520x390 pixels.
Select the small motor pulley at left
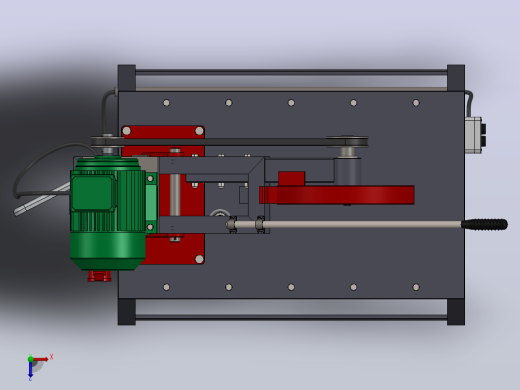tap(107, 141)
